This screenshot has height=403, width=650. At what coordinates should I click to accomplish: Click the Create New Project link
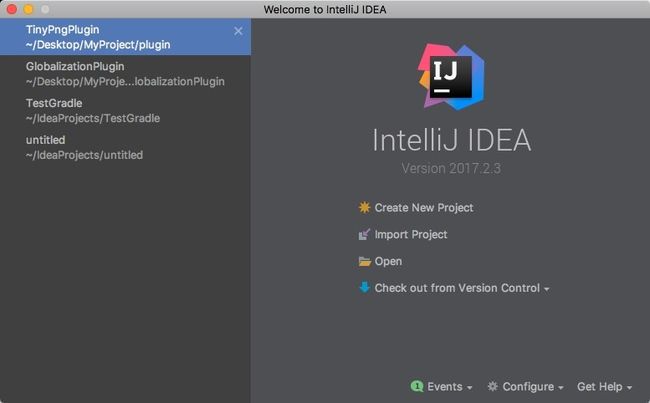tap(424, 207)
